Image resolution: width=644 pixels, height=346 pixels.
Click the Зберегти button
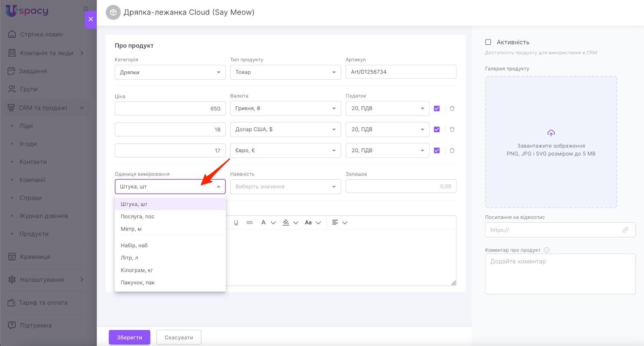click(x=129, y=338)
